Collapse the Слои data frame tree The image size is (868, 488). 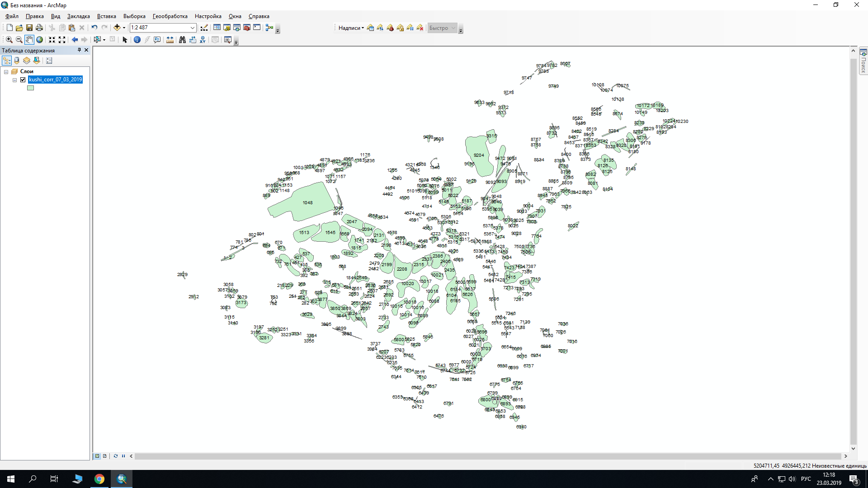click(x=6, y=71)
